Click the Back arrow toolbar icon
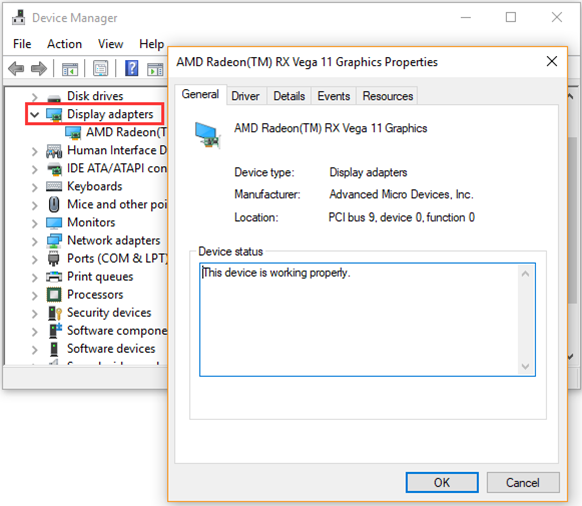 click(x=16, y=69)
